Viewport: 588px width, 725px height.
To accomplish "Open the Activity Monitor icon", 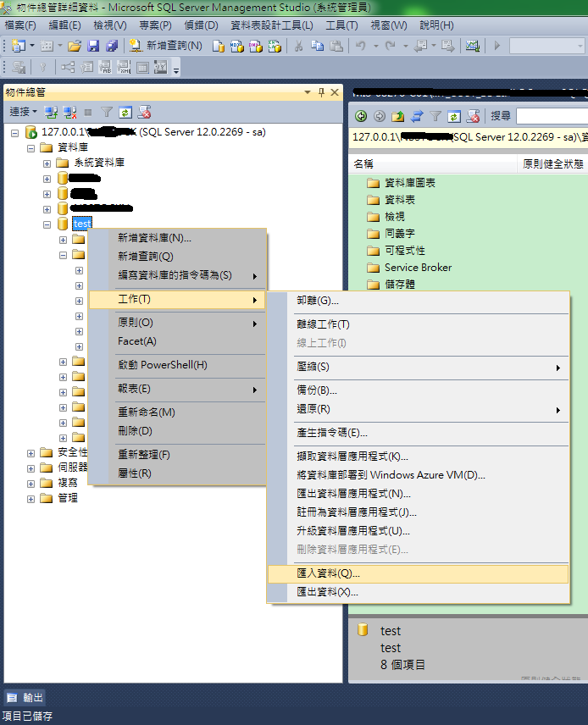I will [472, 46].
